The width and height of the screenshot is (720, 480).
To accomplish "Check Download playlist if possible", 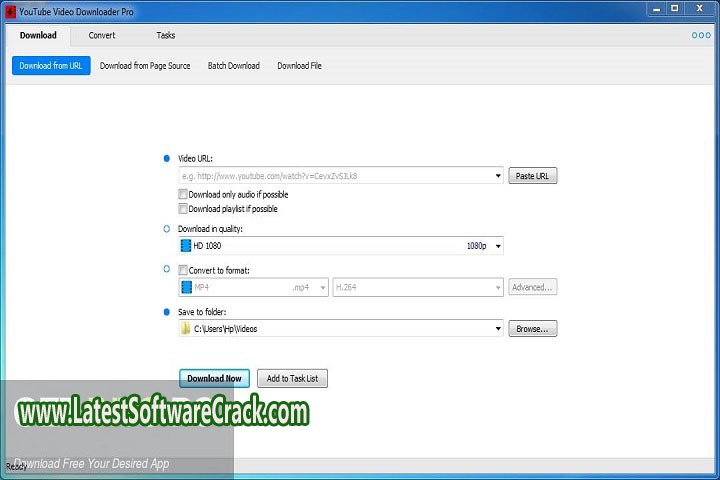I will pyautogui.click(x=183, y=209).
